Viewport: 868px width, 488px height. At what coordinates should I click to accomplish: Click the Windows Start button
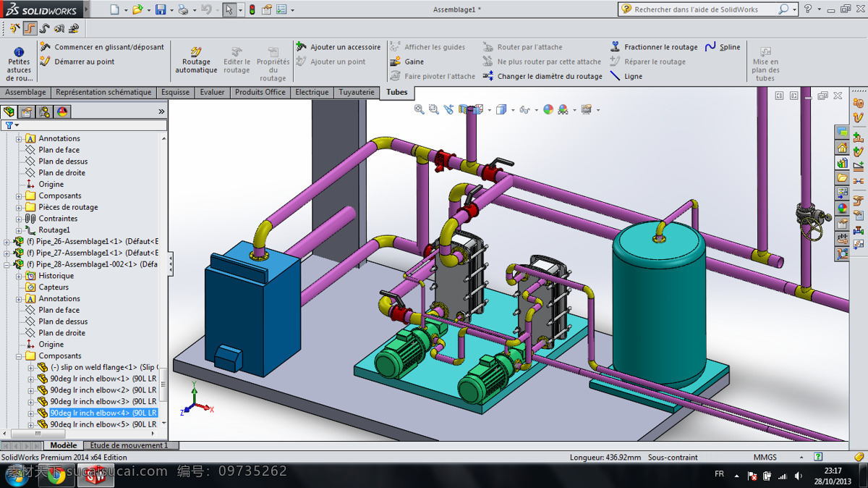point(17,476)
